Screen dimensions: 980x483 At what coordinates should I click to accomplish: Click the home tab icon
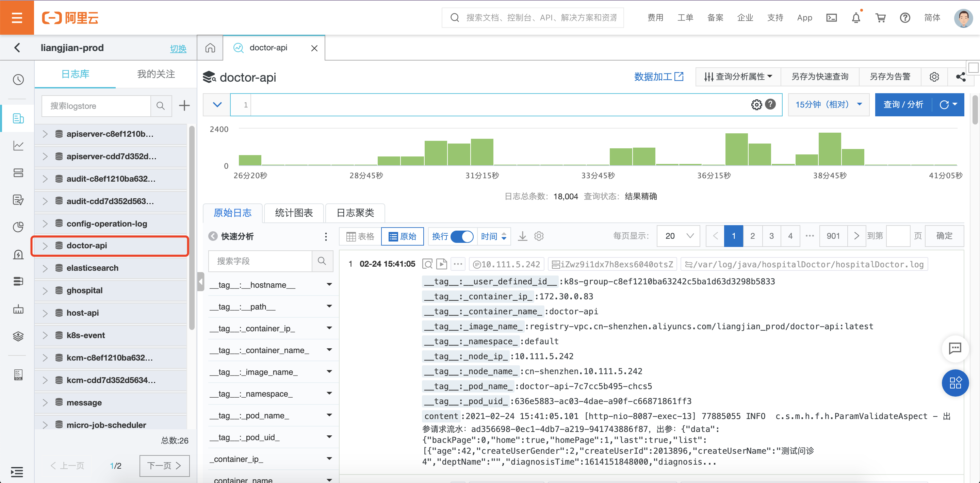coord(210,48)
